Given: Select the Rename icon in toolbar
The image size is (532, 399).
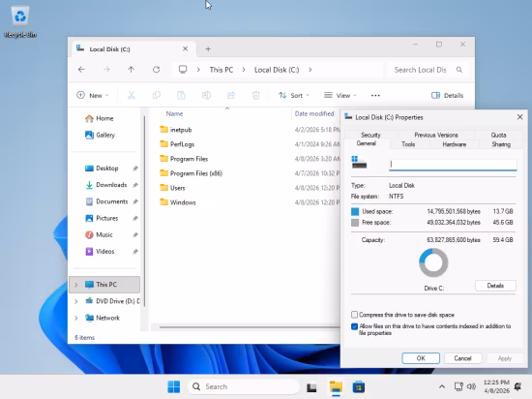Looking at the screenshot, I should click(206, 96).
